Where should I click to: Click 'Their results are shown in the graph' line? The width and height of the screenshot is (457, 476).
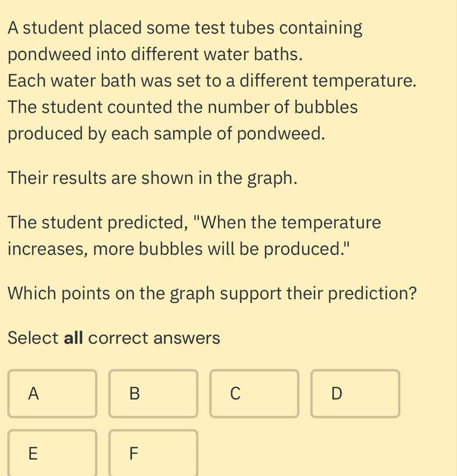(152, 178)
